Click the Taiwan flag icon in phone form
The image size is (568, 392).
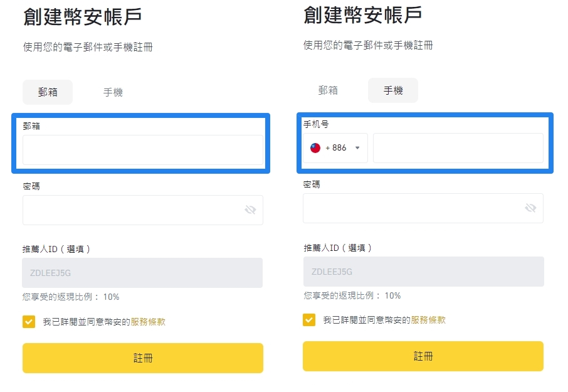(315, 148)
